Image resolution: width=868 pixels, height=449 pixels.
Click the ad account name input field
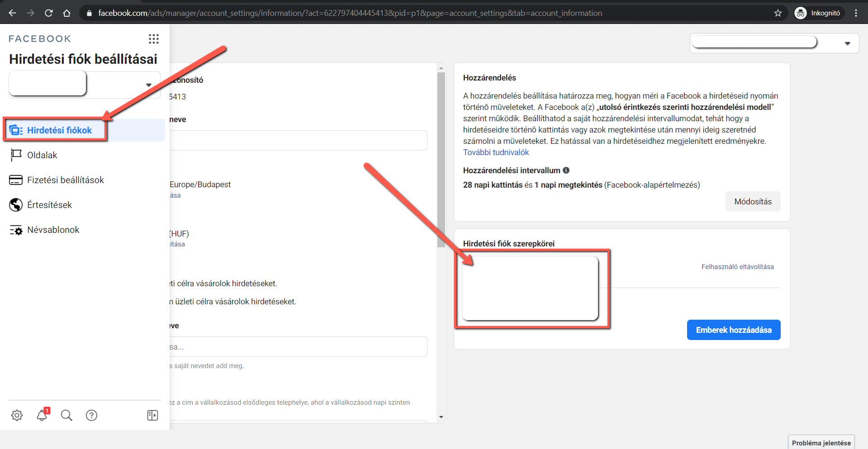click(298, 141)
